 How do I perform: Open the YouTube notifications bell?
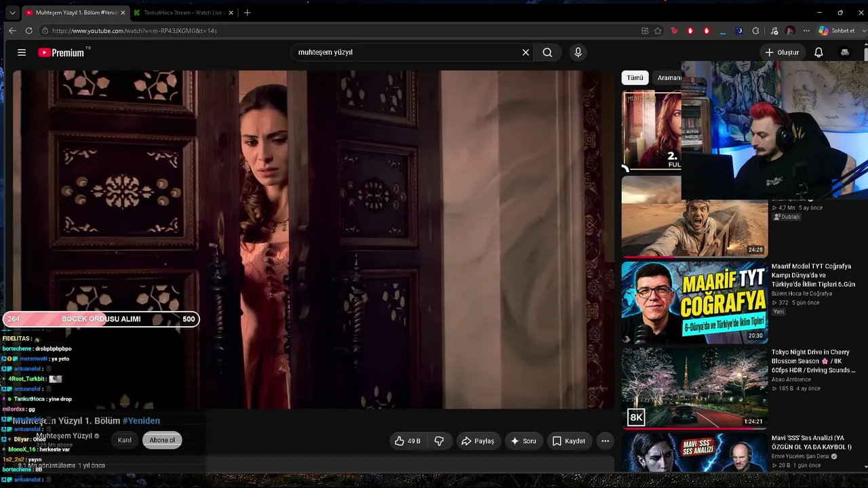pos(818,52)
